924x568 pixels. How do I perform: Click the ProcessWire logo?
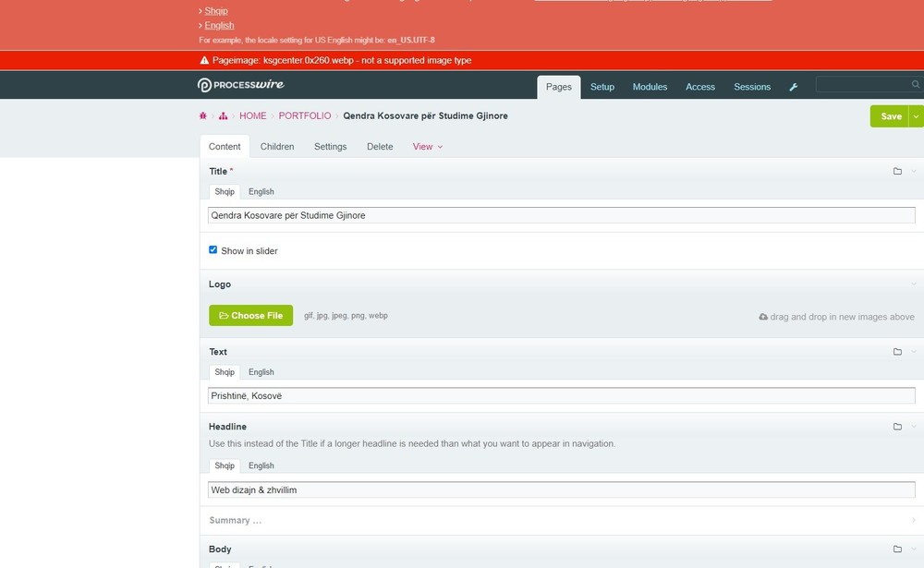pos(240,86)
